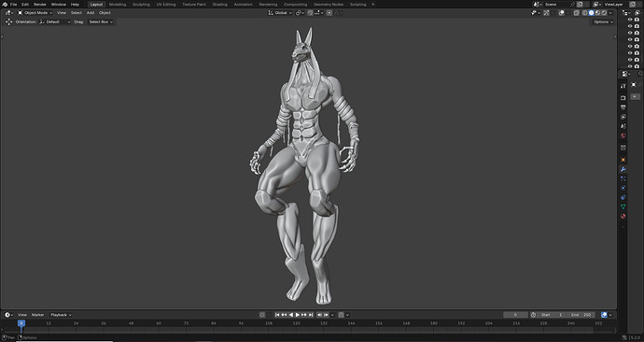Image resolution: width=644 pixels, height=342 pixels.
Task: Open the Tool properties tab
Action: tap(623, 86)
